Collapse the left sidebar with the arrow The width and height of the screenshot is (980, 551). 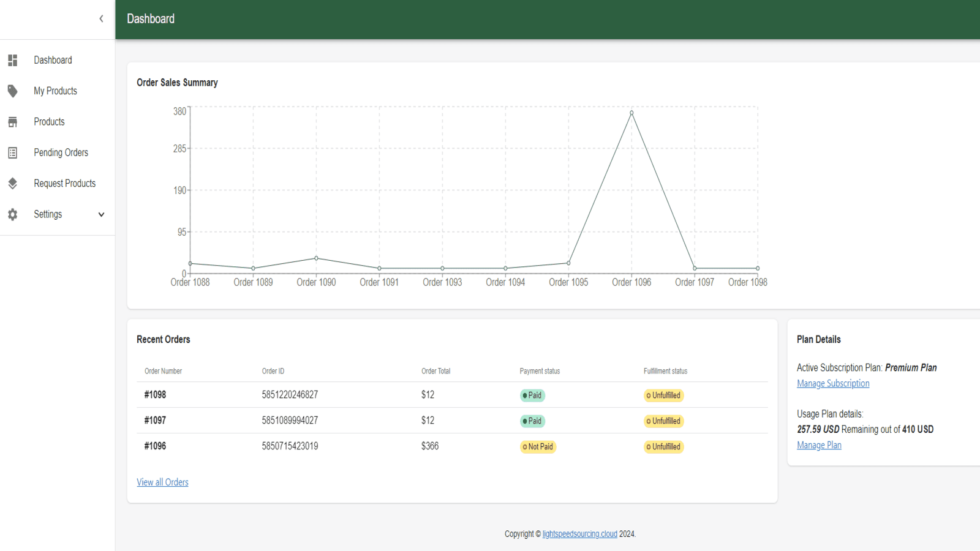pyautogui.click(x=101, y=18)
